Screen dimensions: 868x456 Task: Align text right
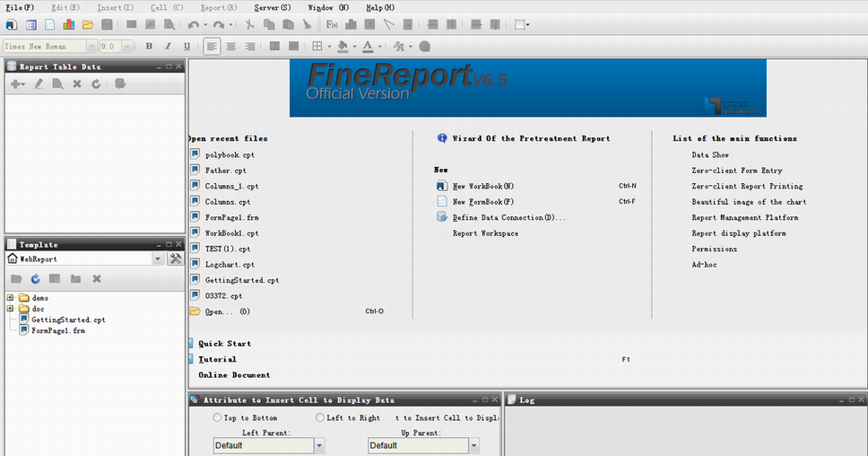click(x=250, y=47)
